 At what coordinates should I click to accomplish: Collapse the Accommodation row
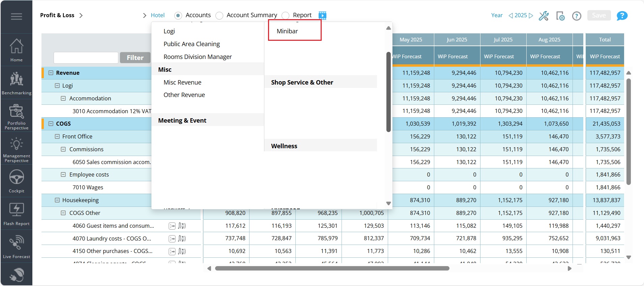click(63, 98)
